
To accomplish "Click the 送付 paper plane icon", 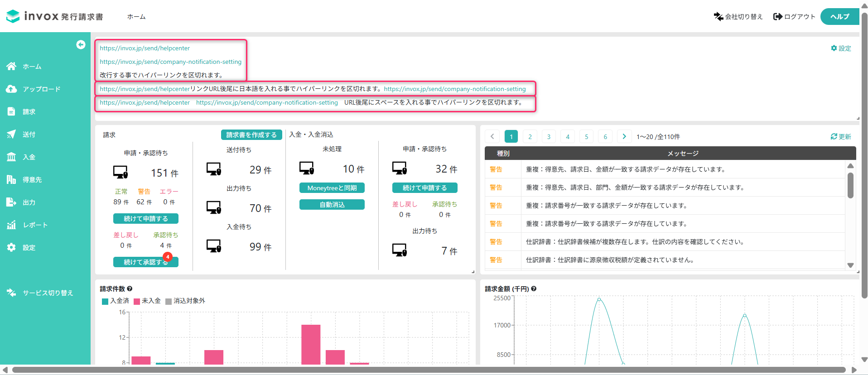I will click(11, 135).
